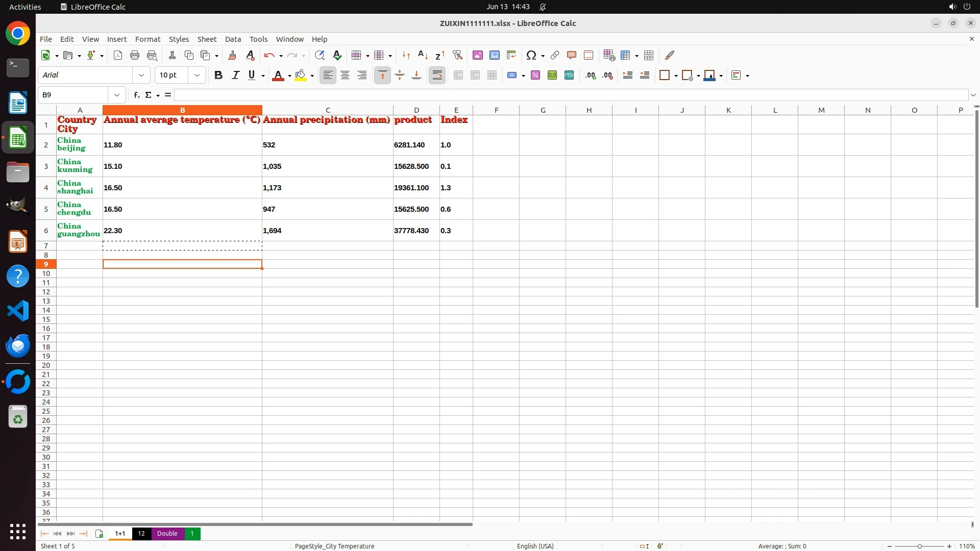Expand the Name Box dropdown arrow
This screenshot has height=551, width=980.
[x=117, y=95]
